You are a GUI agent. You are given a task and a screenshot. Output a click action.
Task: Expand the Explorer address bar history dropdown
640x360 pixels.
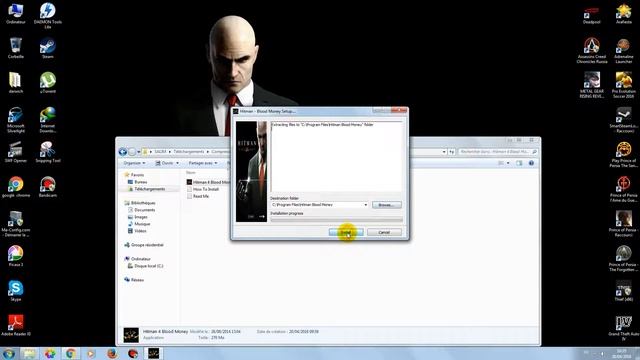tap(444, 152)
